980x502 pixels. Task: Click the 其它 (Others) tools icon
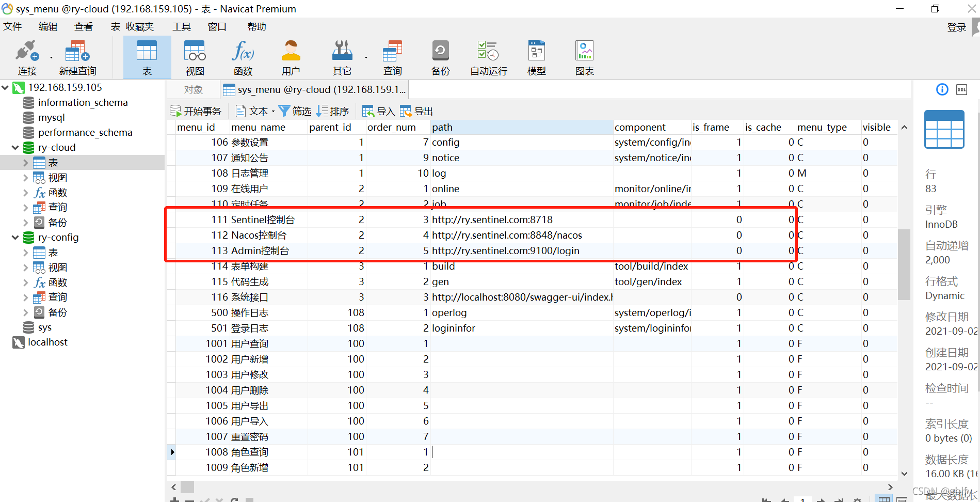[x=342, y=57]
